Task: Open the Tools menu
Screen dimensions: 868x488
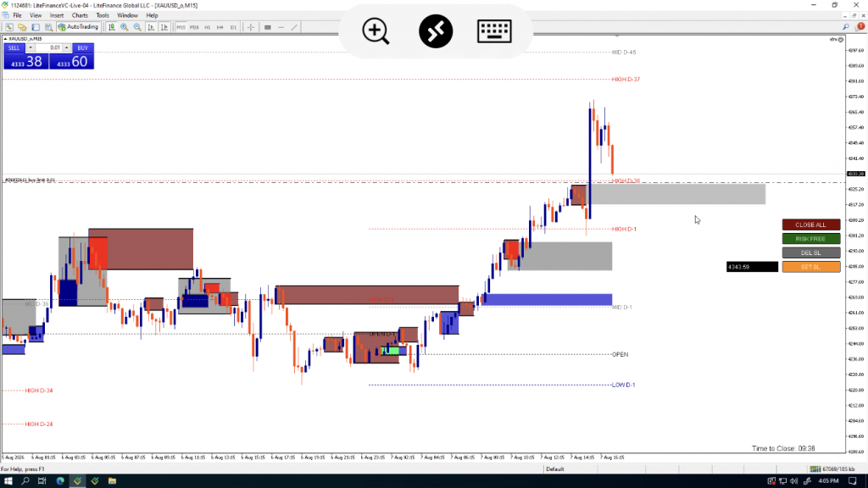Action: click(x=103, y=15)
